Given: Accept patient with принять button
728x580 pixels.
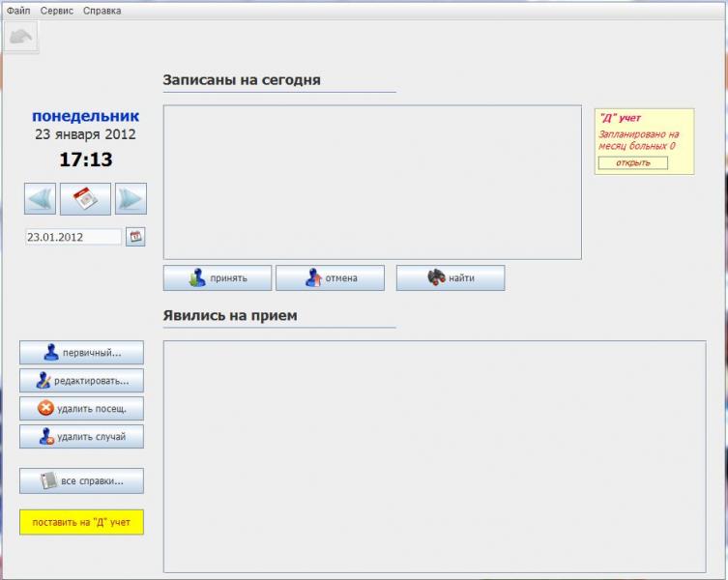Looking at the screenshot, I should point(218,278).
